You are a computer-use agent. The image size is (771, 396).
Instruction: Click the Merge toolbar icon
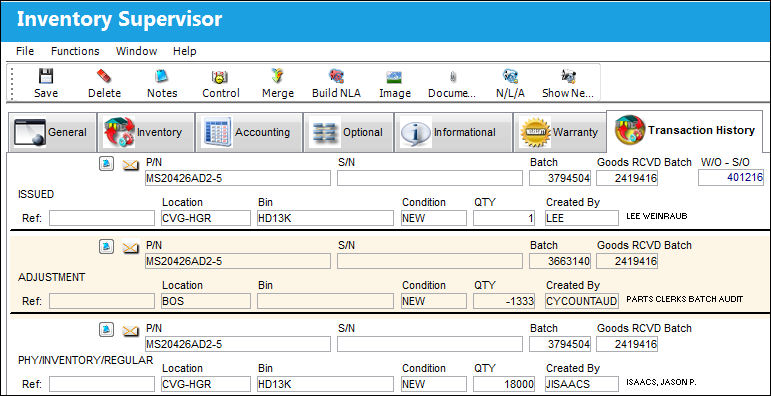(x=278, y=76)
